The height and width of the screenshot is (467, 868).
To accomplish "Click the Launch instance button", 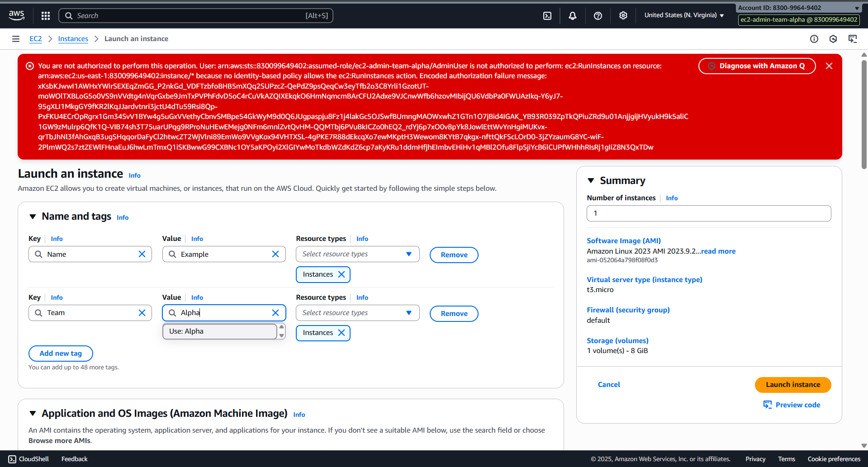I will pos(792,385).
